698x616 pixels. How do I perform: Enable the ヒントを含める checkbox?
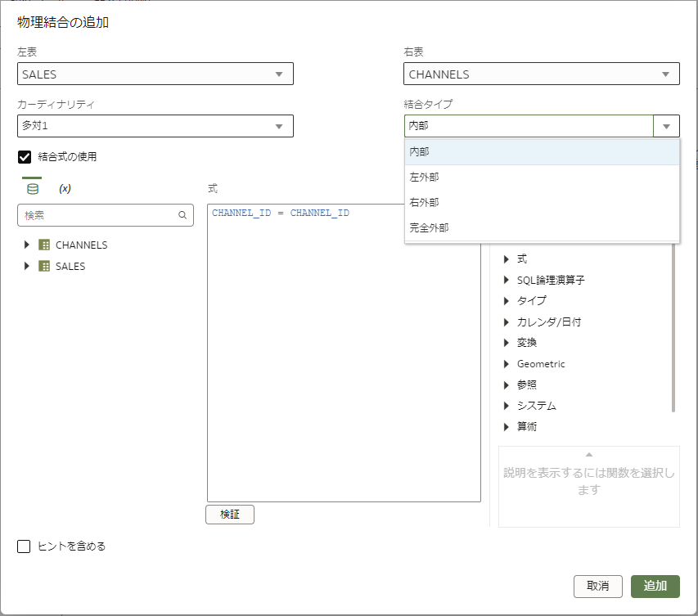point(24,546)
